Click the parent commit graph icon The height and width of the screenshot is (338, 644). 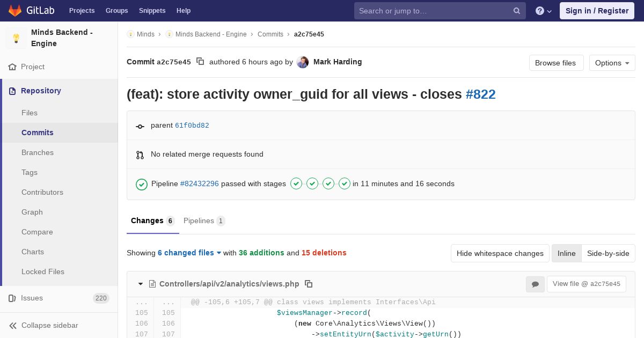(x=140, y=126)
